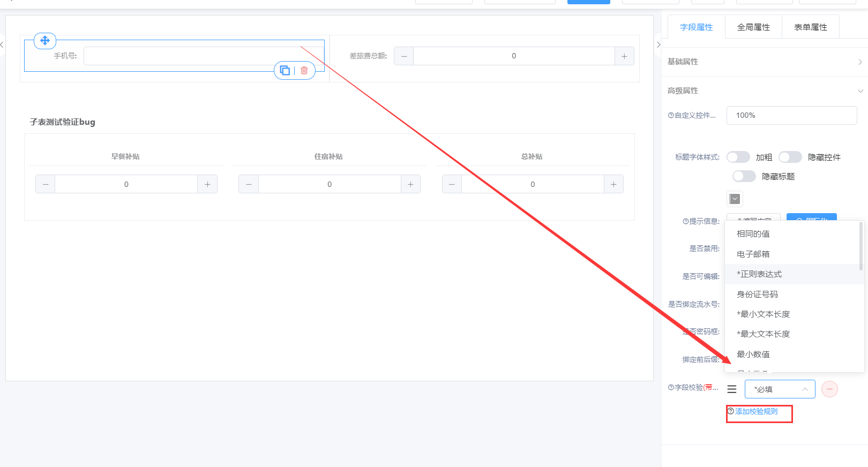Click the 添加校验规则 link
Screen dimensions: 868x467
tap(757, 411)
